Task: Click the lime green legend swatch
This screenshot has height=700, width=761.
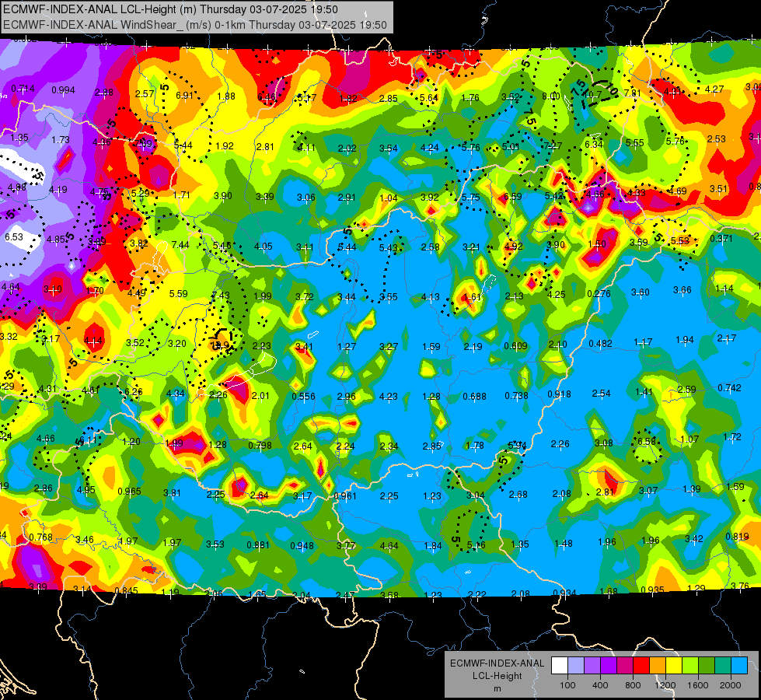Action: coord(689,666)
